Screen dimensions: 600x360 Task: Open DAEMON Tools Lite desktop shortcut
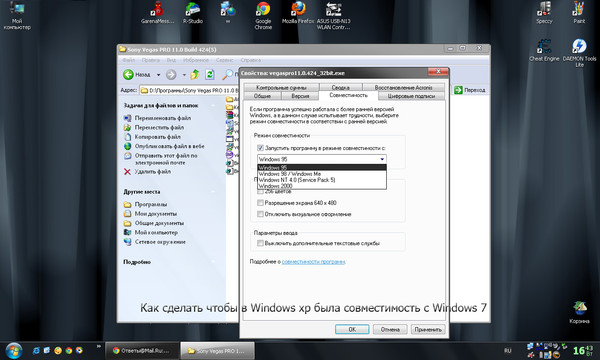coord(579,53)
